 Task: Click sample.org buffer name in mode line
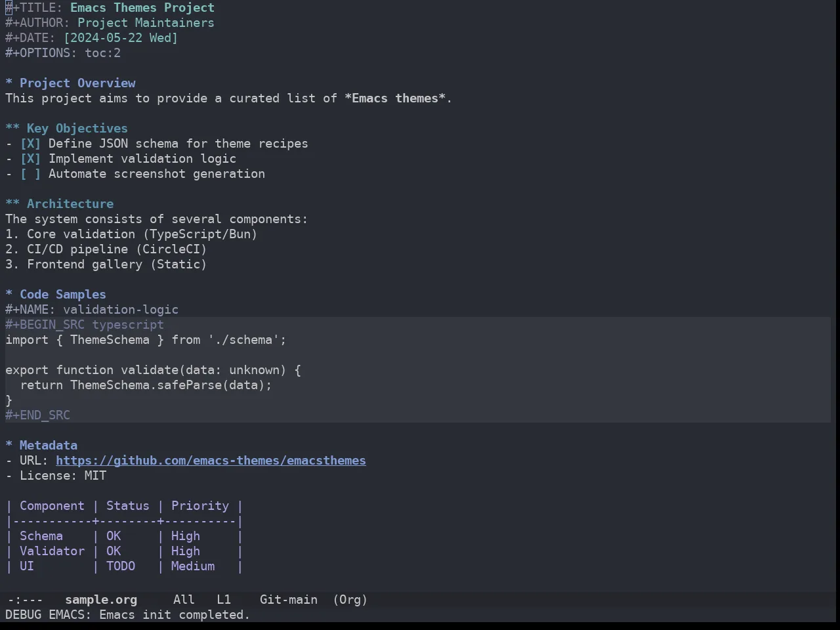pyautogui.click(x=101, y=600)
